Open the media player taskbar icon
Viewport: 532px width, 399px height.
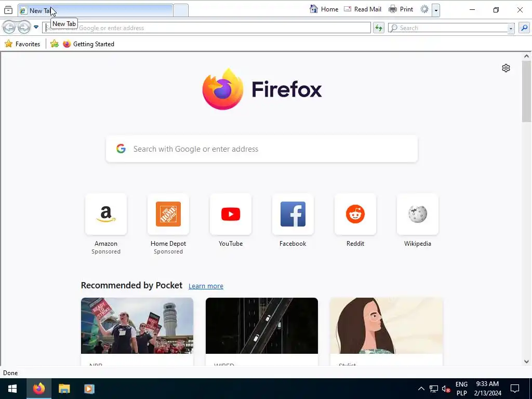[x=89, y=389]
